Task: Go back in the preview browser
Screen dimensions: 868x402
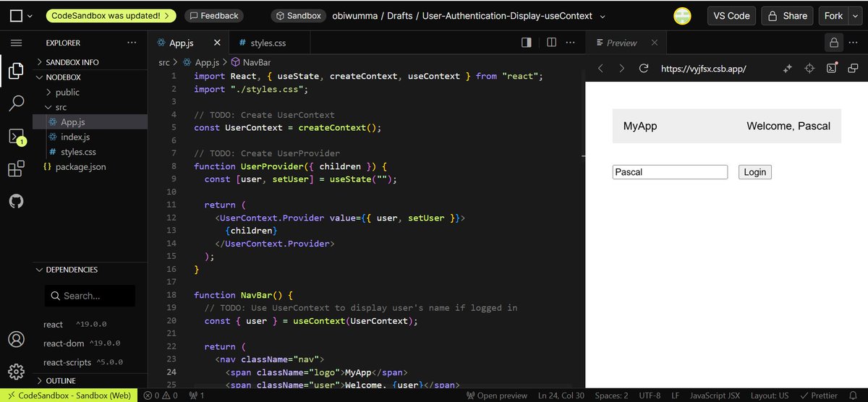Action: pos(600,69)
